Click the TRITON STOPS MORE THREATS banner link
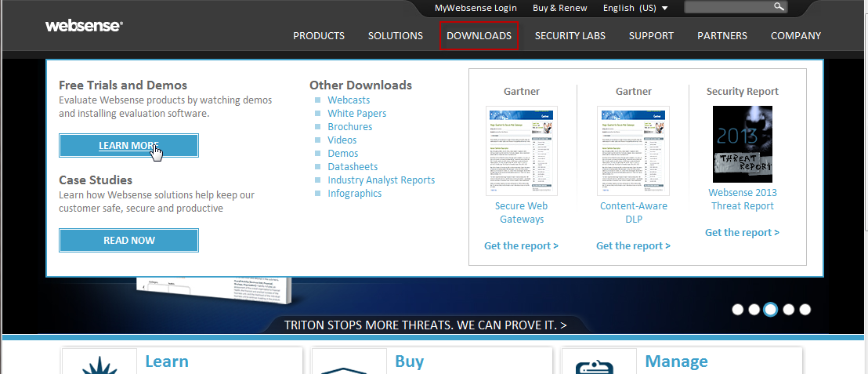Screen dimensions: 868x374 [425, 325]
